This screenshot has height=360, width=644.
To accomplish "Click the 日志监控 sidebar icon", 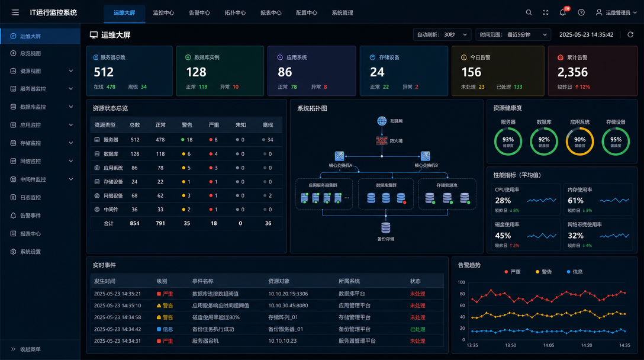I will [x=13, y=197].
